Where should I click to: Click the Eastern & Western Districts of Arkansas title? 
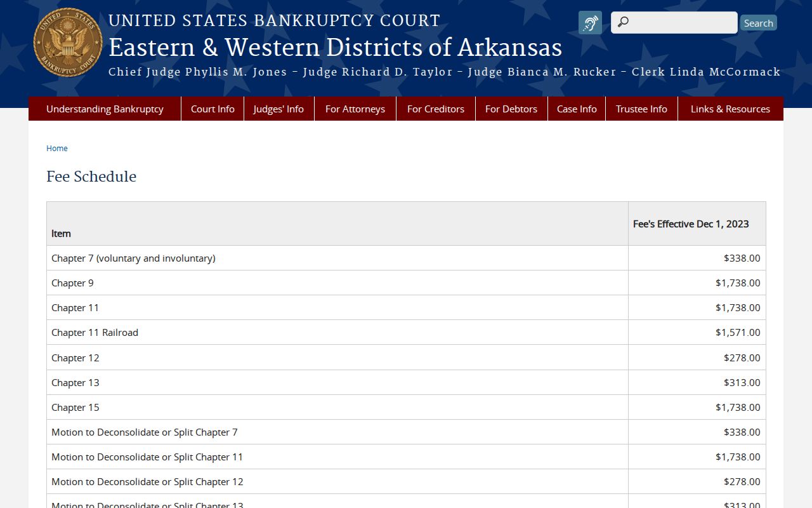pos(335,48)
